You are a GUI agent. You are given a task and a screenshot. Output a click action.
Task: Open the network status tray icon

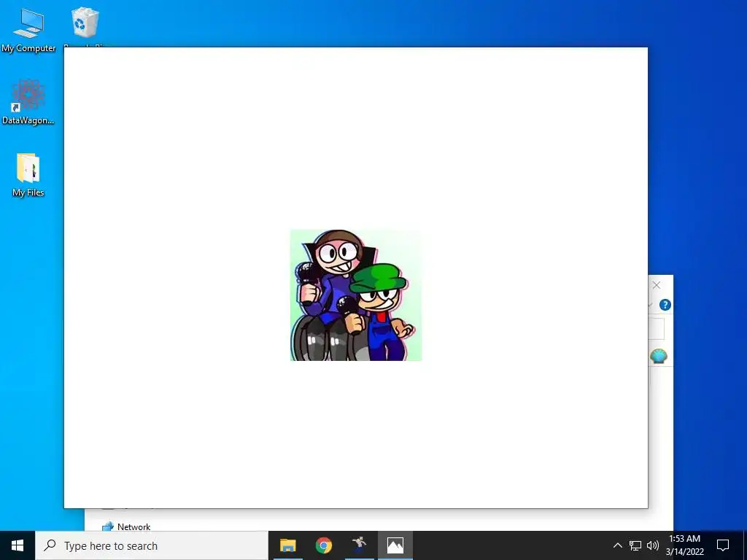635,545
